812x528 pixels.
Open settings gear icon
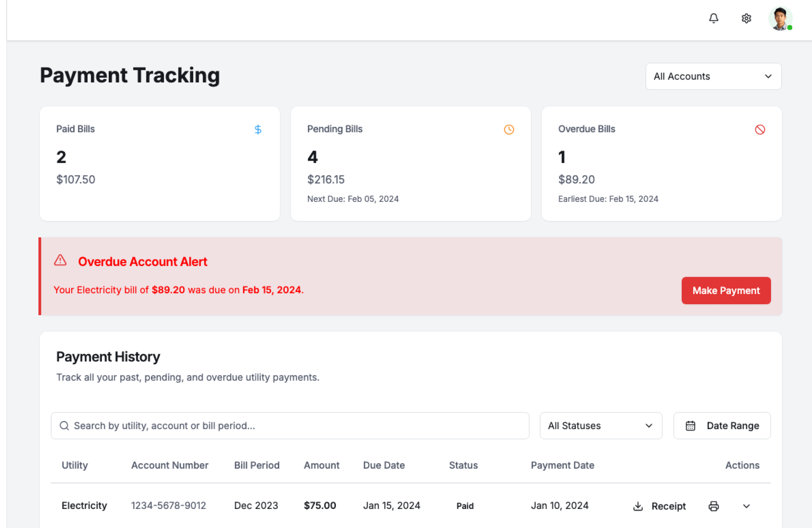tap(746, 18)
